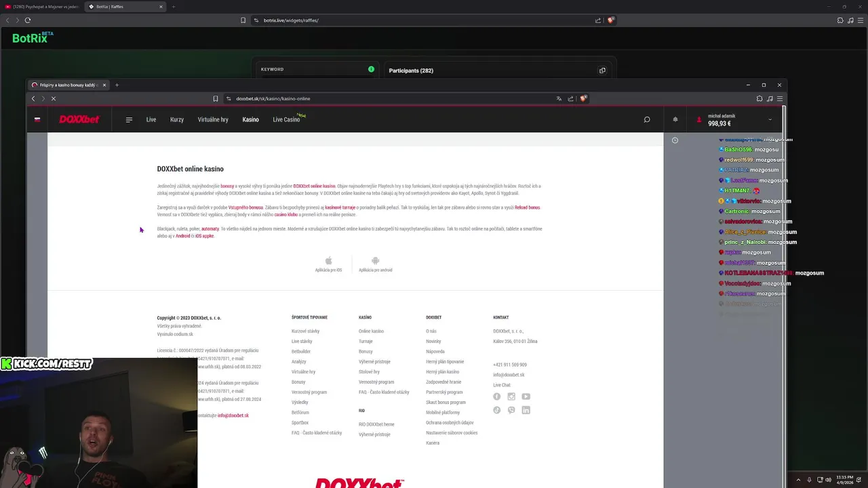Image resolution: width=868 pixels, height=488 pixels.
Task: Open DOXXbet LinkedIn icon in footer
Action: point(526,410)
